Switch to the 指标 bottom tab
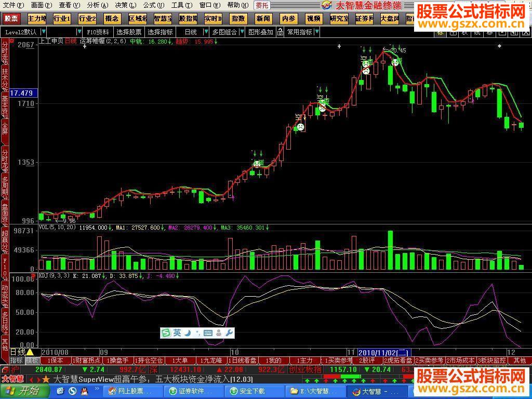This screenshot has width=532, height=399. coord(16,361)
